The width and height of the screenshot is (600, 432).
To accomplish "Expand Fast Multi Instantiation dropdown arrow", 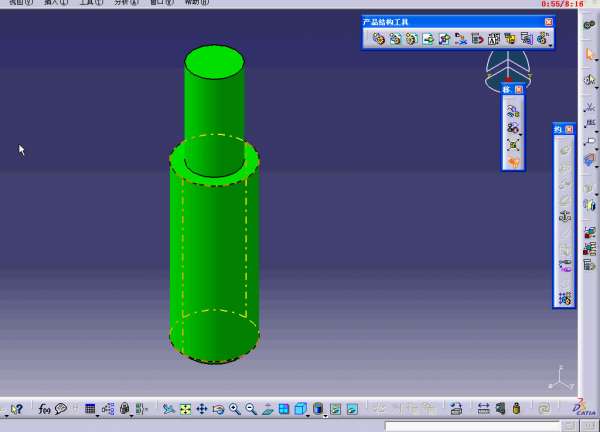I will click(x=550, y=46).
